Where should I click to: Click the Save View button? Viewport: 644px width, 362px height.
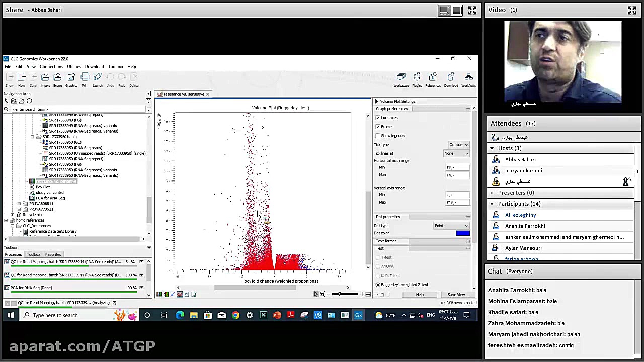456,295
